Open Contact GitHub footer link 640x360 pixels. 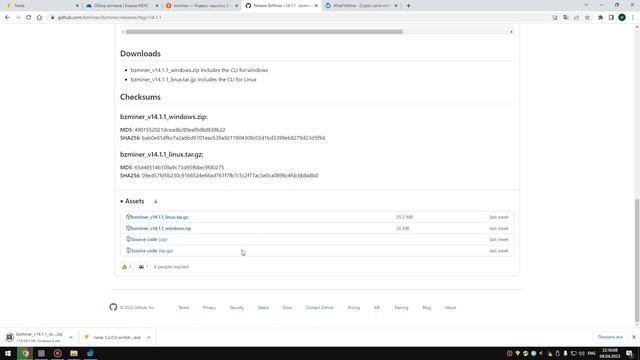point(320,308)
